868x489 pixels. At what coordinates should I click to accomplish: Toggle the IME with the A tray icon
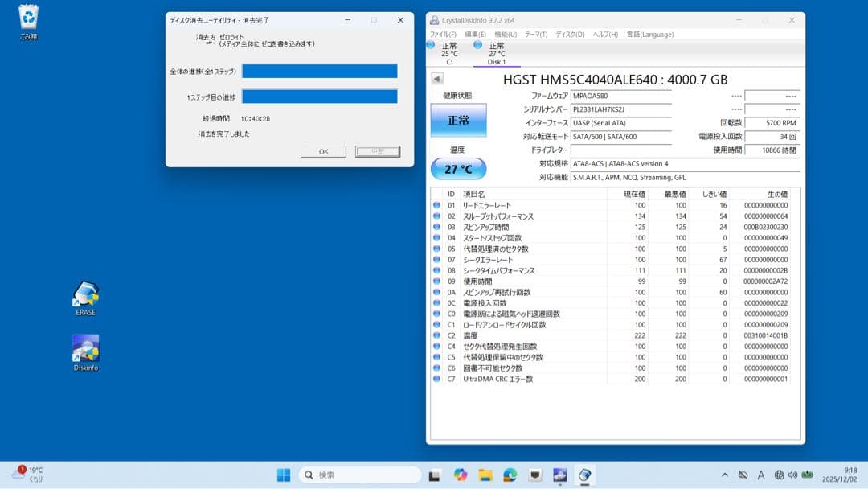pos(762,475)
